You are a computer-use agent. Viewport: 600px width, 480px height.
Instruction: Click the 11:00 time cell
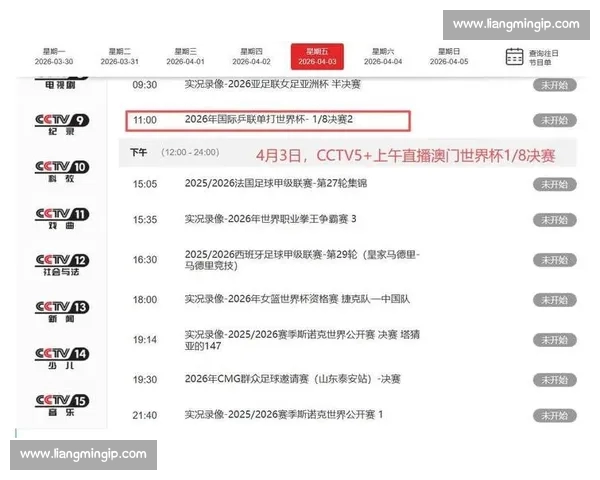[145, 120]
